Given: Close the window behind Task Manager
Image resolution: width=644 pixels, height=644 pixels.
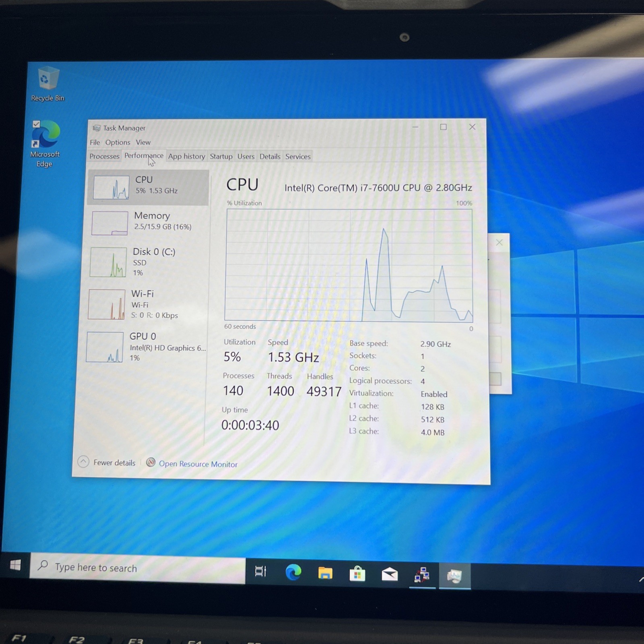Looking at the screenshot, I should (499, 242).
